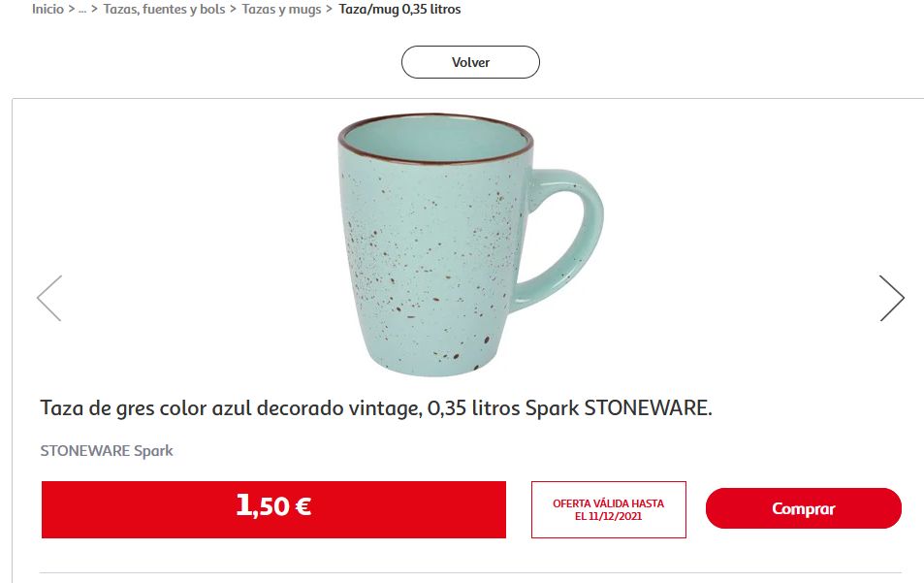Click the 11/12/2021 offer date text
The image size is (924, 583).
[616, 516]
